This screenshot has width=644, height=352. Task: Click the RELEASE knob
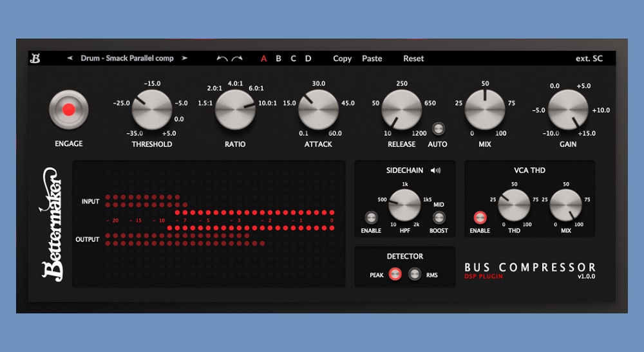click(x=402, y=109)
